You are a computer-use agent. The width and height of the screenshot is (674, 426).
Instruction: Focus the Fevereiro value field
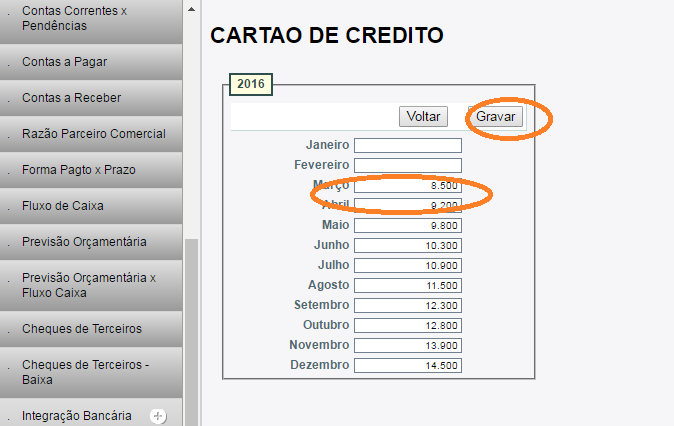tap(407, 165)
